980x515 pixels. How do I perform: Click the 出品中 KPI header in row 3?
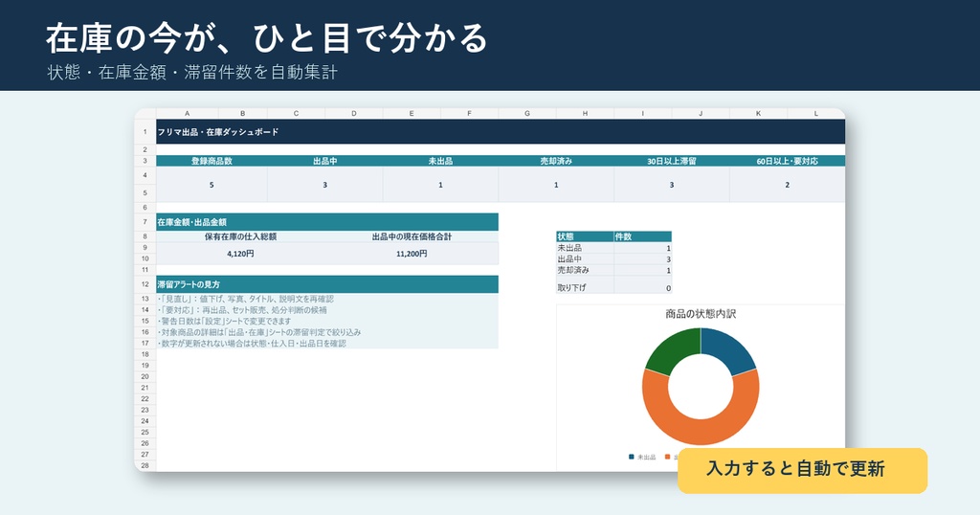[325, 161]
